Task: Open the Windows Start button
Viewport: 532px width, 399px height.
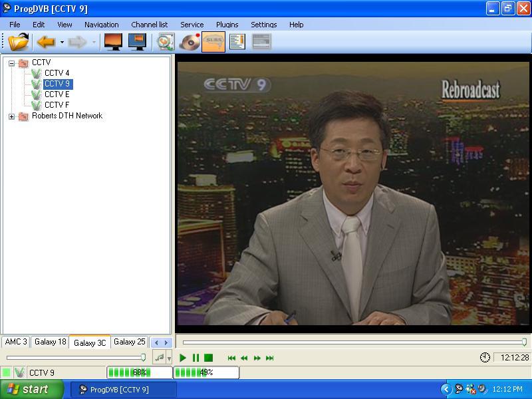Action: tap(32, 389)
